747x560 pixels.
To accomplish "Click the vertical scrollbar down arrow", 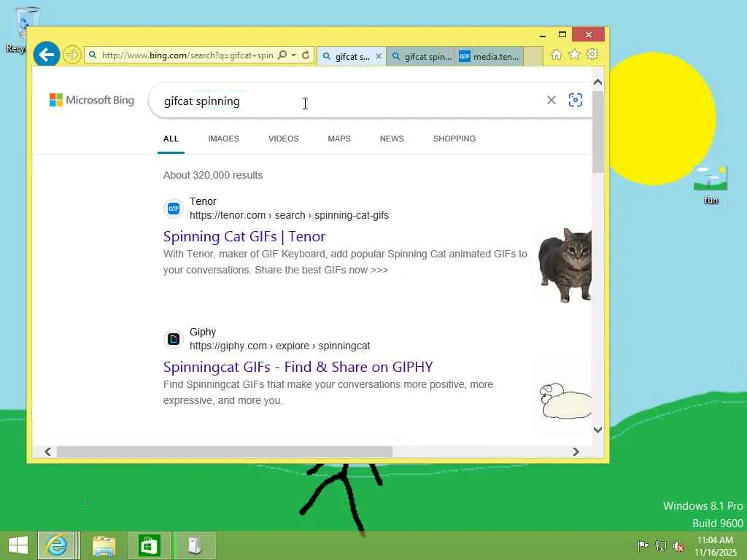I will [x=598, y=429].
